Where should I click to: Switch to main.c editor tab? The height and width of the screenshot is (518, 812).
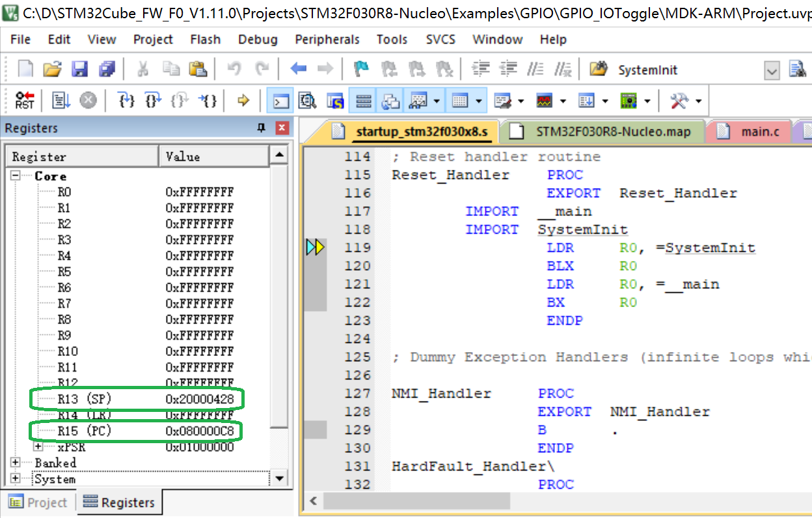tap(749, 131)
